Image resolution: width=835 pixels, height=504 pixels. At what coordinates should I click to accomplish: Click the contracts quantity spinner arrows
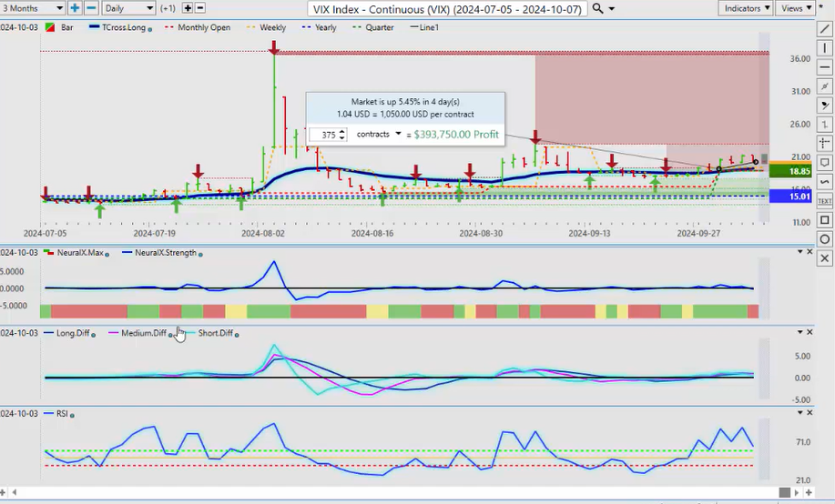(x=342, y=135)
